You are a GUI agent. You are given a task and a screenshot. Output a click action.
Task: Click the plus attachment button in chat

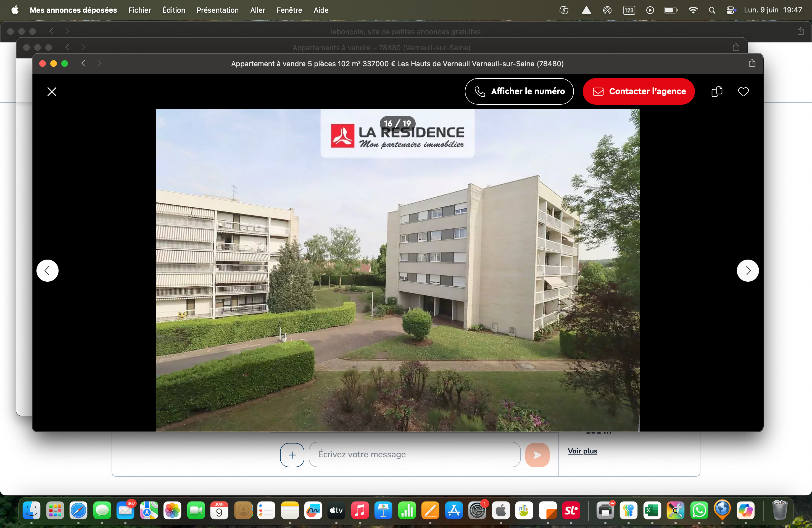click(292, 455)
